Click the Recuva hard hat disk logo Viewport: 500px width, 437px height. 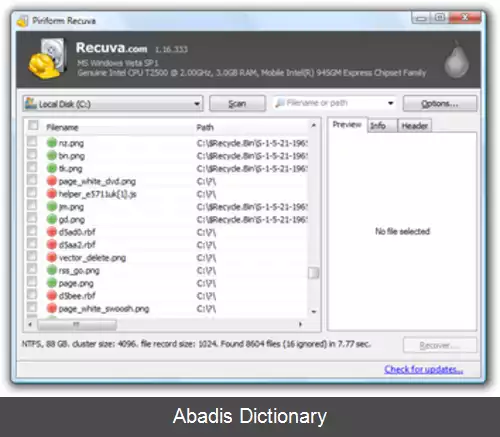point(47,58)
